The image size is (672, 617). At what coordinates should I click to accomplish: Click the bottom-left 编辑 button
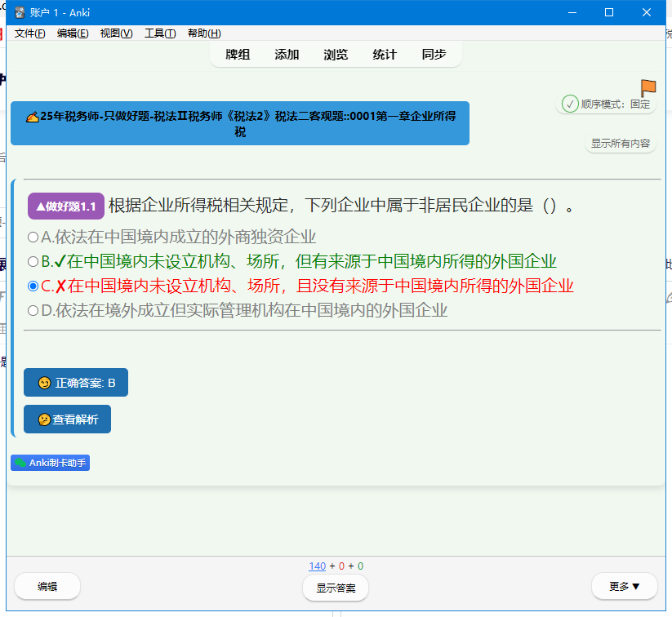click(x=47, y=586)
